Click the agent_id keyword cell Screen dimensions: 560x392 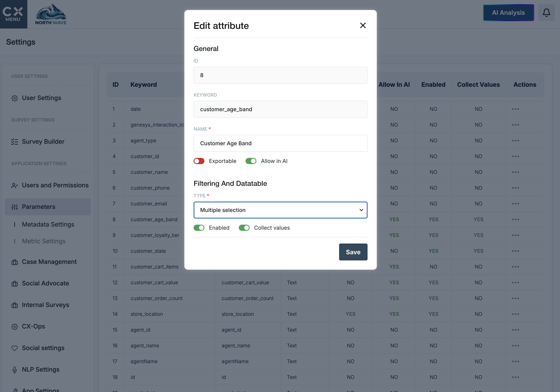(140, 330)
